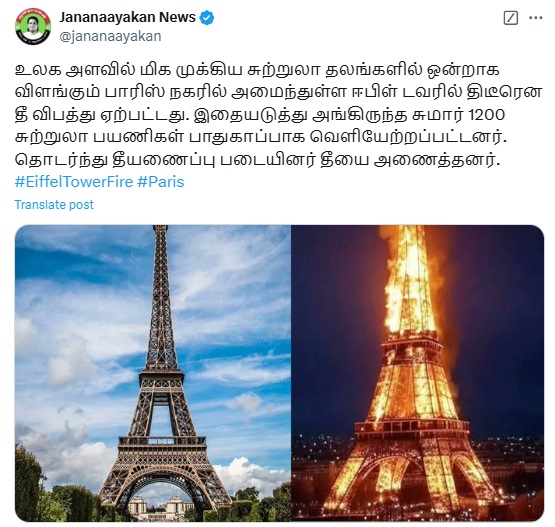Follow the #Paris hashtag

[161, 182]
